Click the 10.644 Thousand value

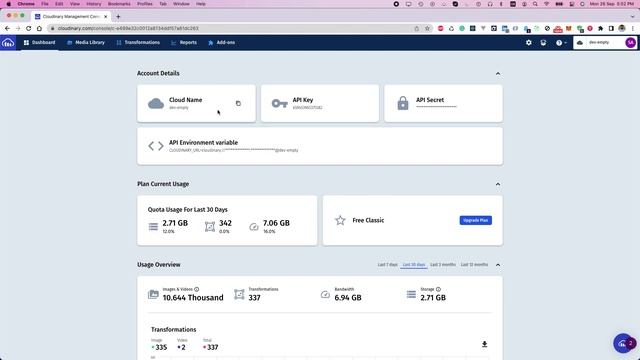tap(193, 298)
